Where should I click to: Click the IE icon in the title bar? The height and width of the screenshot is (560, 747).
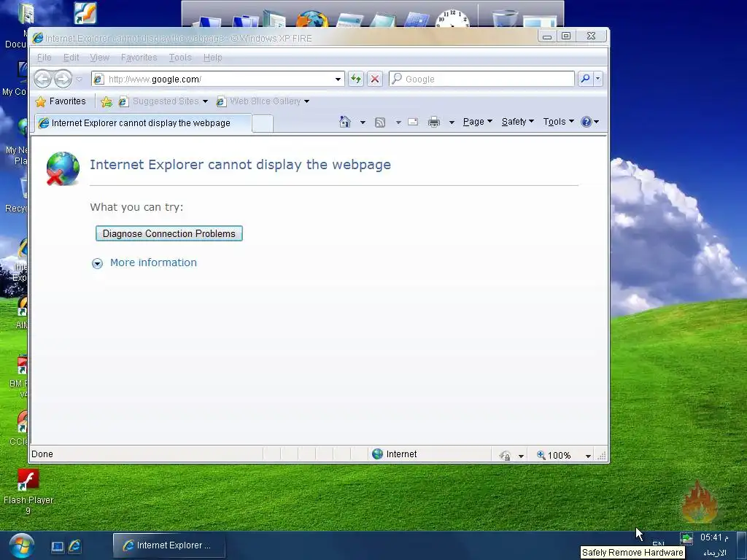38,38
